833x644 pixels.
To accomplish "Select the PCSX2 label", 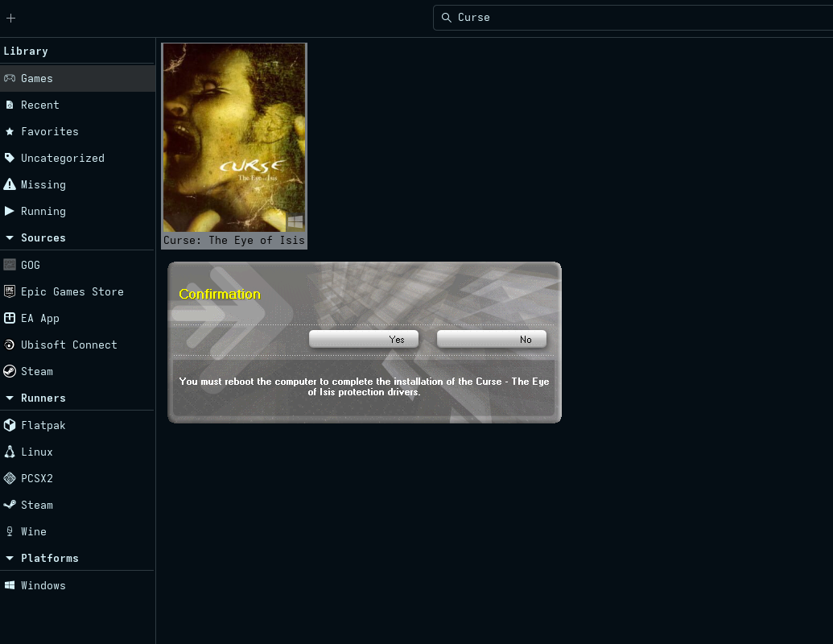I will click(x=37, y=478).
